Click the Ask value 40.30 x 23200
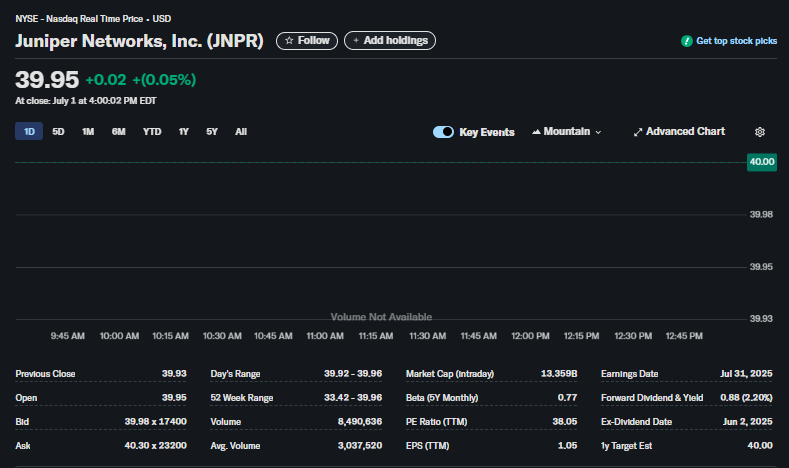Viewport: 789px width, 468px height. click(155, 446)
